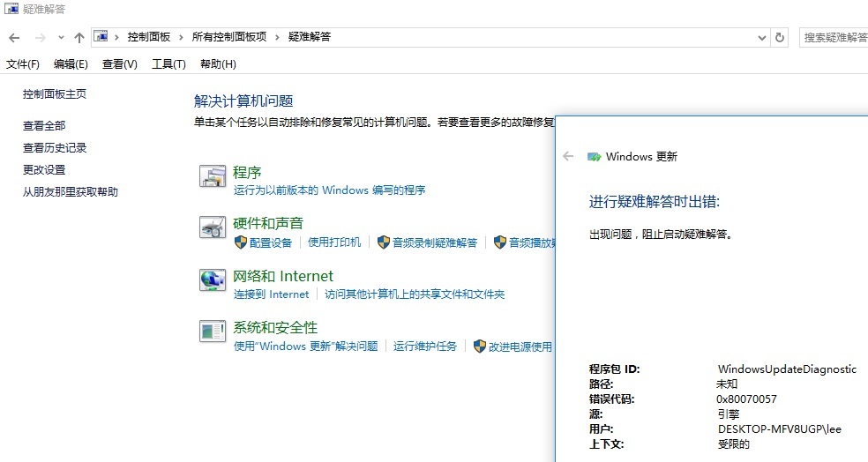Expand chevron after 控制面板 breadcrumb
868x462 pixels.
181,38
